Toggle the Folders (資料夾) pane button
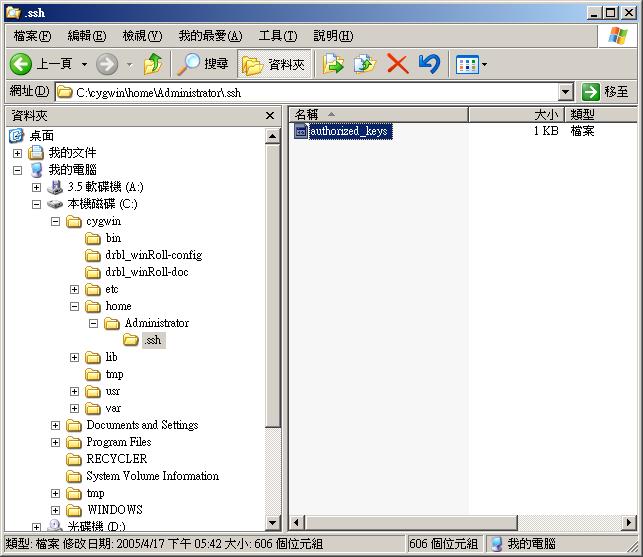643x557 pixels. coord(274,64)
